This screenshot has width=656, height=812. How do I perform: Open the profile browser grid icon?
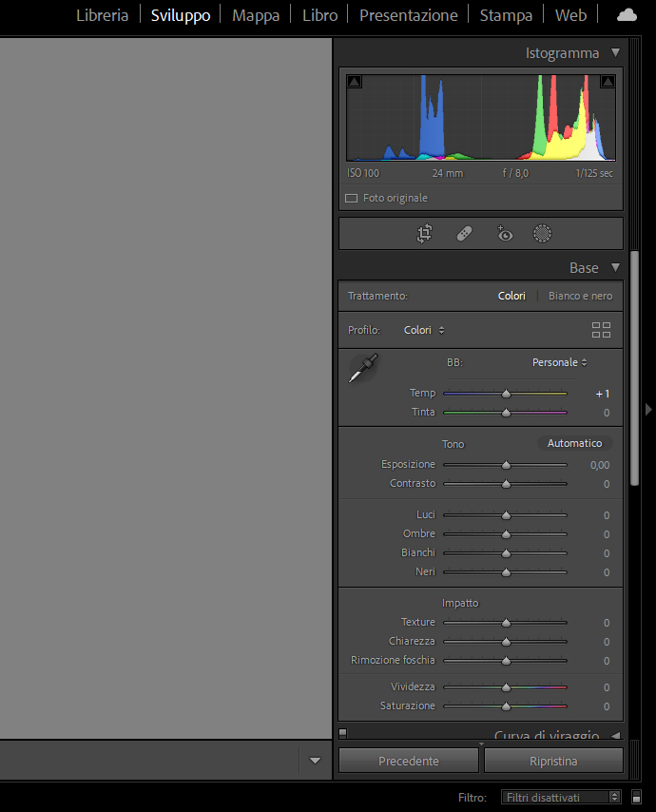601,330
